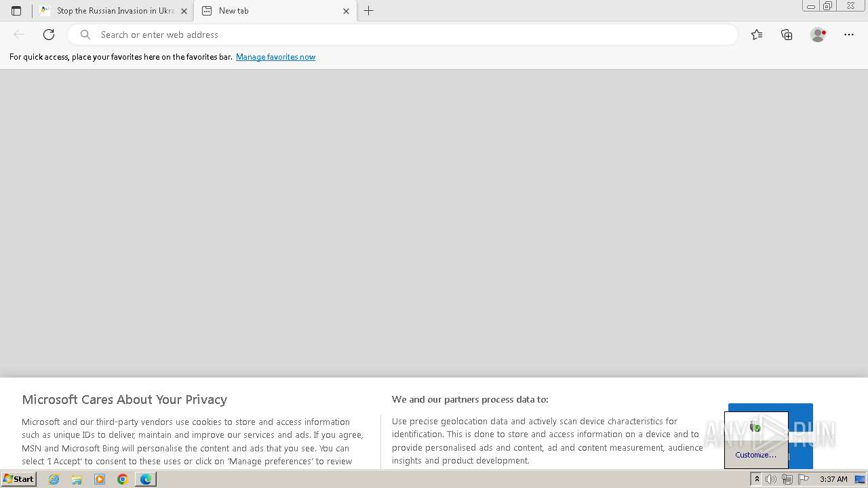This screenshot has height=488, width=868.
Task: Open the Windows Start menu
Action: tap(19, 479)
